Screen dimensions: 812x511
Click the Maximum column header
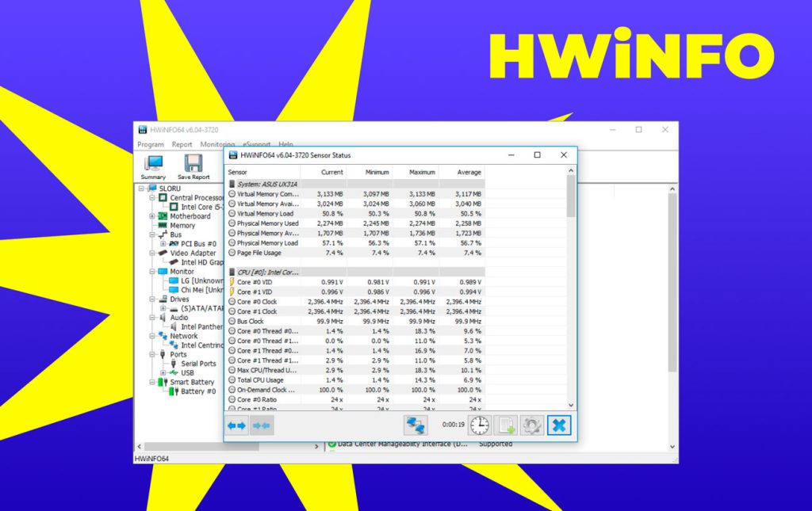[x=416, y=172]
